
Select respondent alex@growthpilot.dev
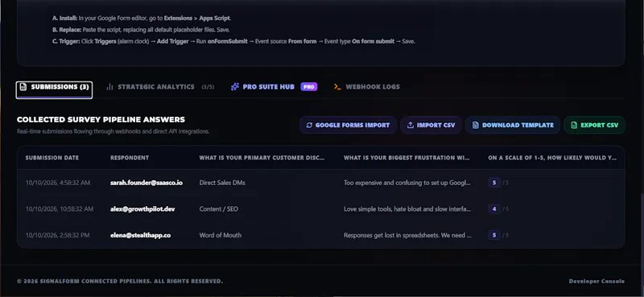coord(142,209)
